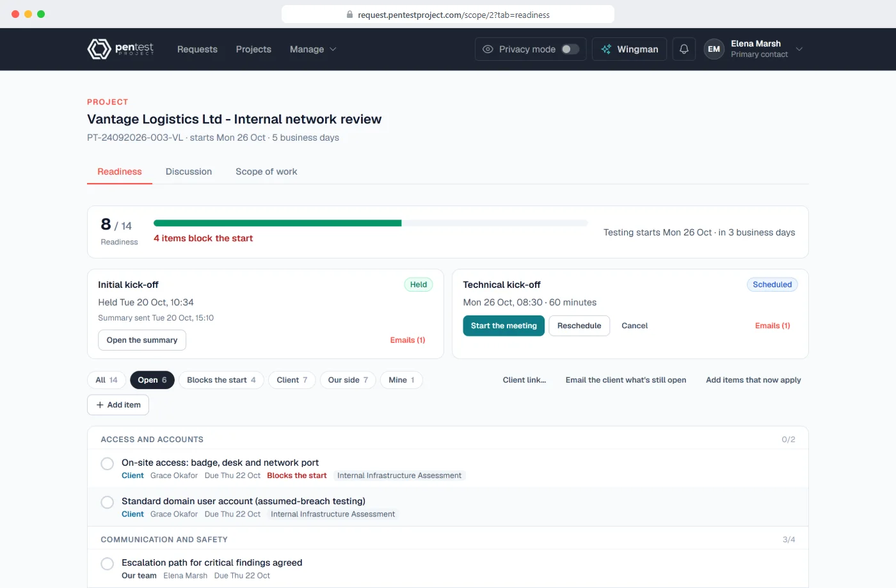Select the Readiness tab
Viewport: 896px width, 588px height.
click(x=120, y=171)
